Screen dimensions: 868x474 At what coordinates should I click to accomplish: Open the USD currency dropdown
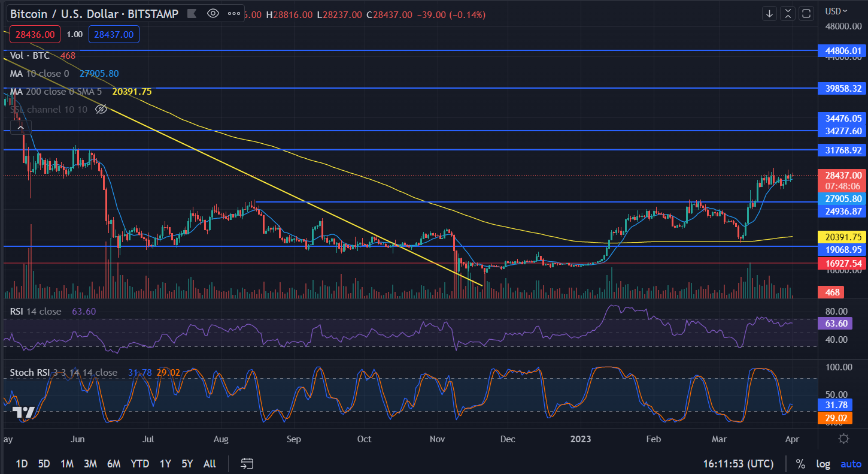point(836,11)
